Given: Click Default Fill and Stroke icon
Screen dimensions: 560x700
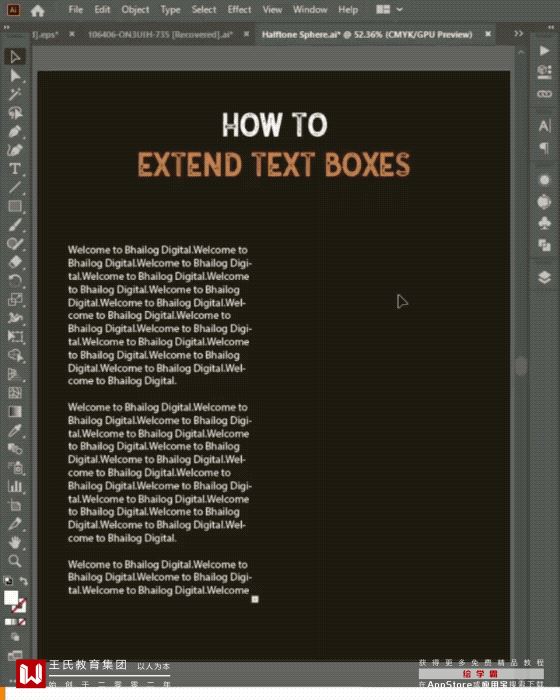Looking at the screenshot, I should pyautogui.click(x=8, y=581).
